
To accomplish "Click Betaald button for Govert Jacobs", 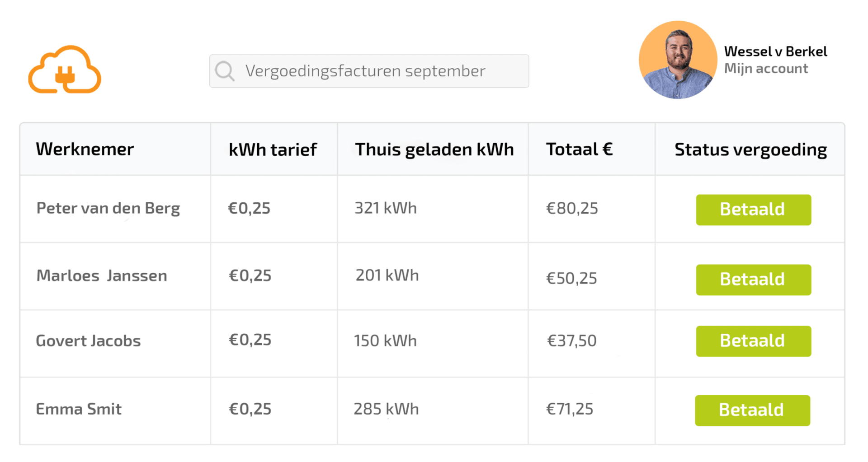I will pos(753,341).
